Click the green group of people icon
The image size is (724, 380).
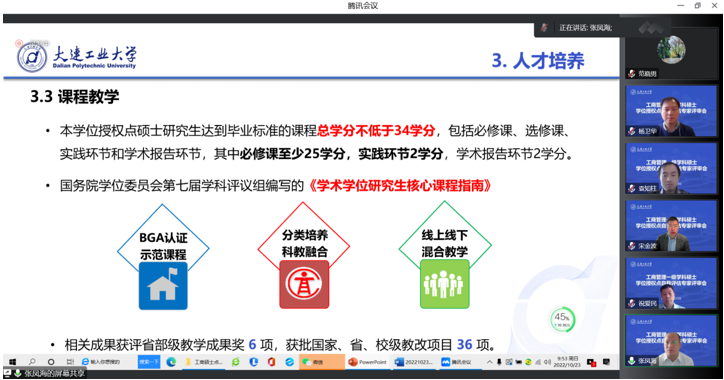point(444,284)
